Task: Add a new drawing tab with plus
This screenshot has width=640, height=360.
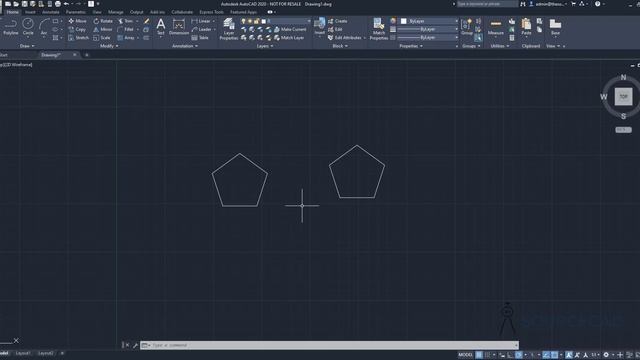Action: 87,55
